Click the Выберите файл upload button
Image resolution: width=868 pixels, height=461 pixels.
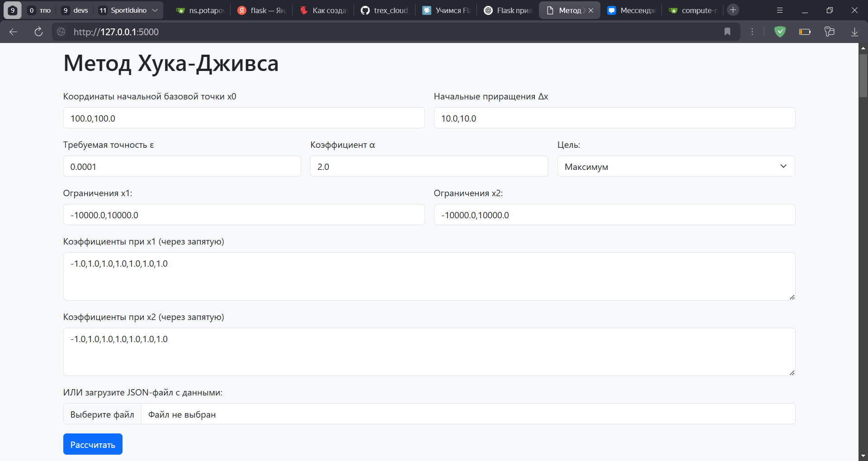102,414
